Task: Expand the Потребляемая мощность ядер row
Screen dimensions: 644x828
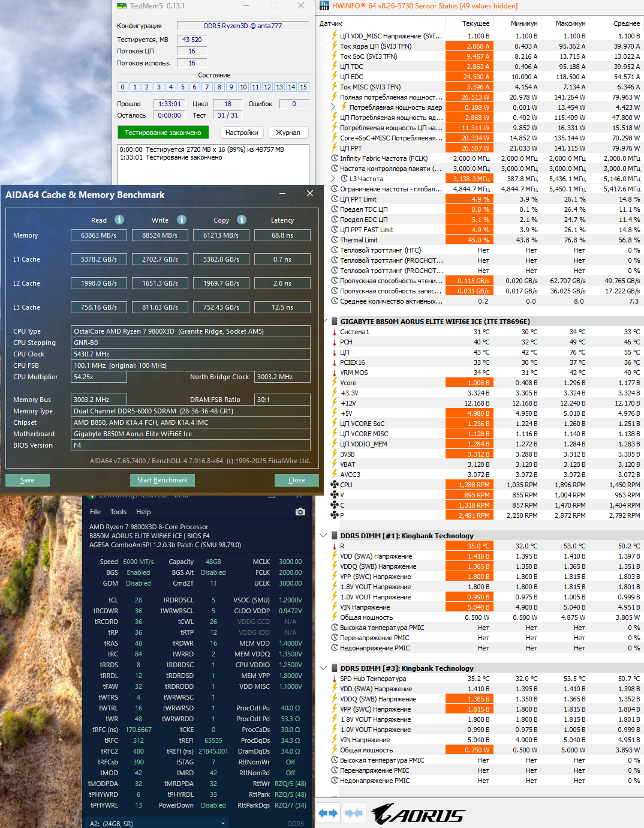Action: click(333, 107)
